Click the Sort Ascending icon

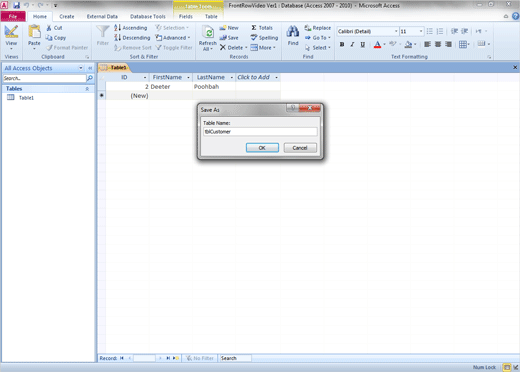(117, 28)
